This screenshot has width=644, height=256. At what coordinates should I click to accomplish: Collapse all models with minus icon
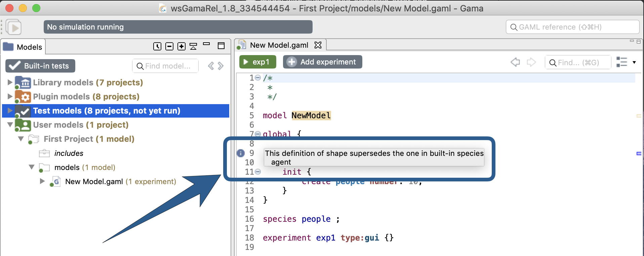169,46
